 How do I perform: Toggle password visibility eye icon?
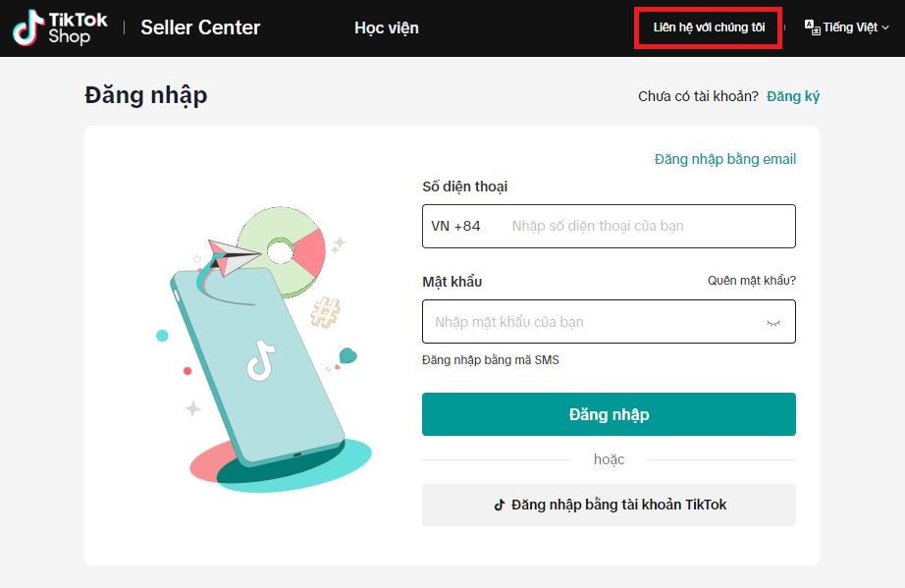coord(773,322)
